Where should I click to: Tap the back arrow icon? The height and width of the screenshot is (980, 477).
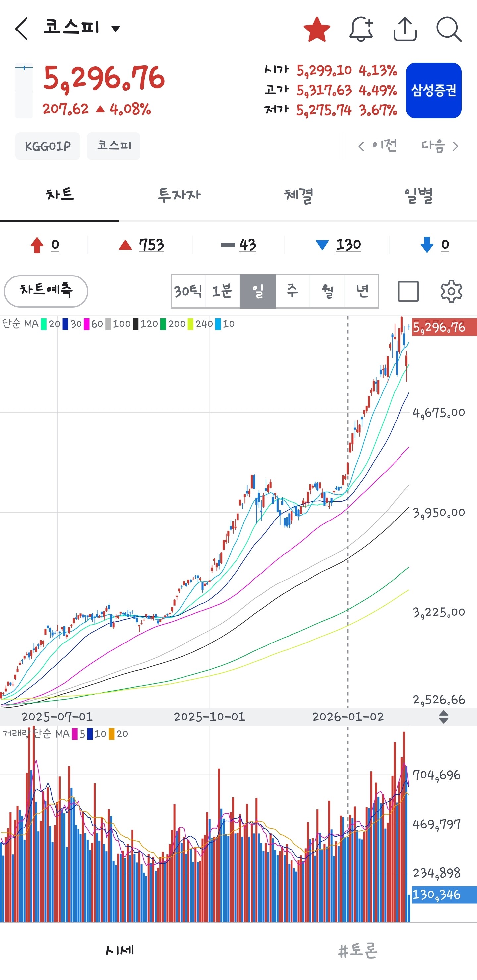coord(22,29)
